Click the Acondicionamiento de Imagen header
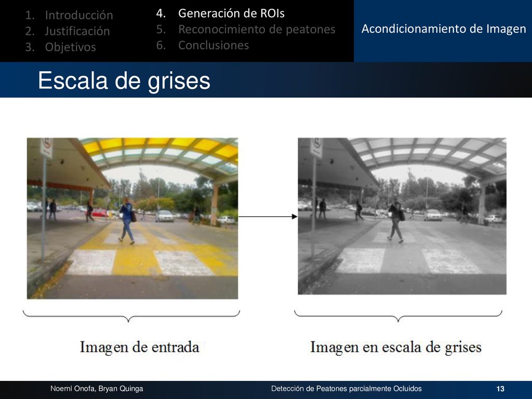532x399 pixels. point(444,29)
